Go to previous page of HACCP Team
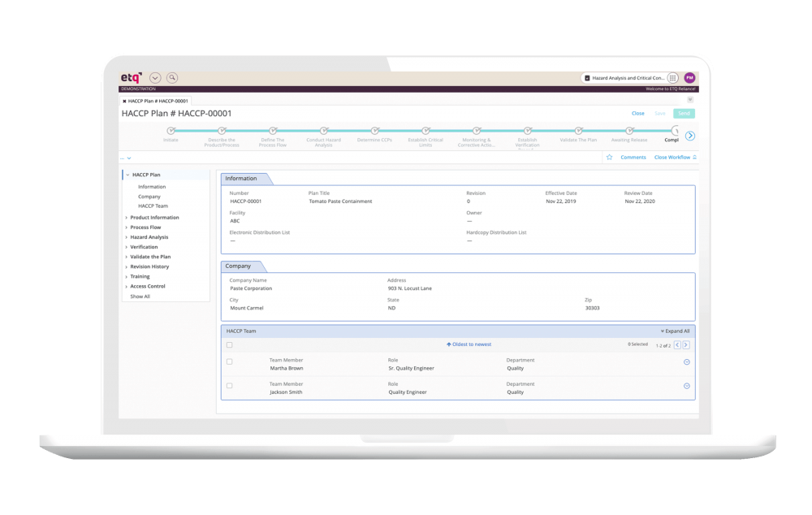 tap(677, 345)
